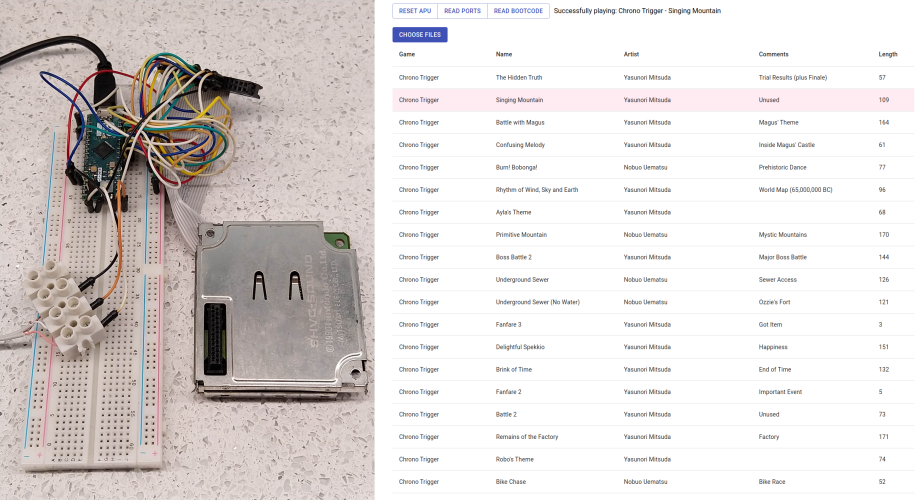
Task: Select Rhythm of Wind, Sky and Earth
Action: tap(536, 190)
